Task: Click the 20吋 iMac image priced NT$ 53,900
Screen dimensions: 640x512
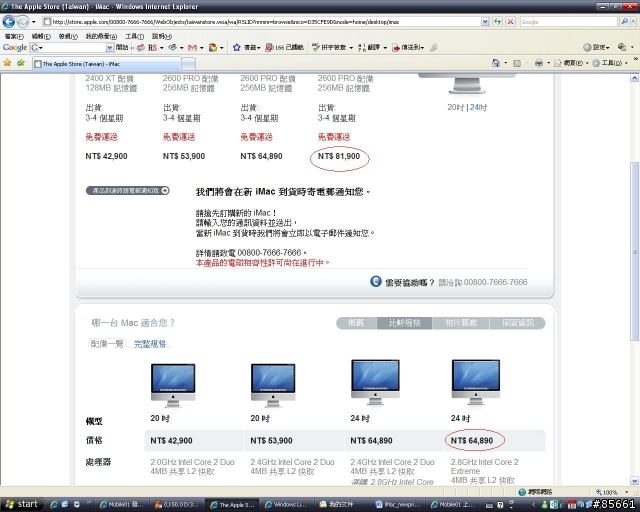Action: (x=273, y=385)
